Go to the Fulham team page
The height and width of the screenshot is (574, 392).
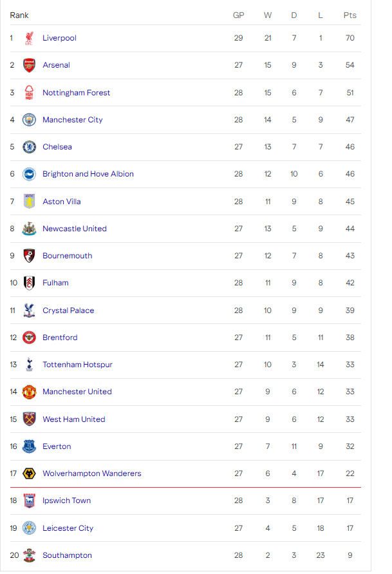(x=55, y=283)
